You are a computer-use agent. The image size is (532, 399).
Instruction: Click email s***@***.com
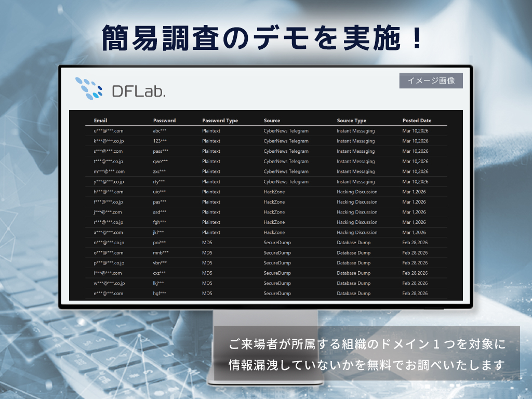[108, 151]
